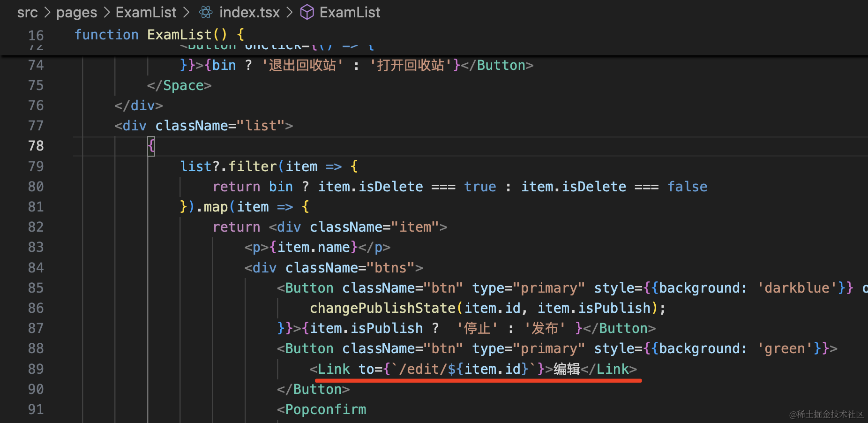Click the Popconfirm tag on line 91

pyautogui.click(x=325, y=409)
